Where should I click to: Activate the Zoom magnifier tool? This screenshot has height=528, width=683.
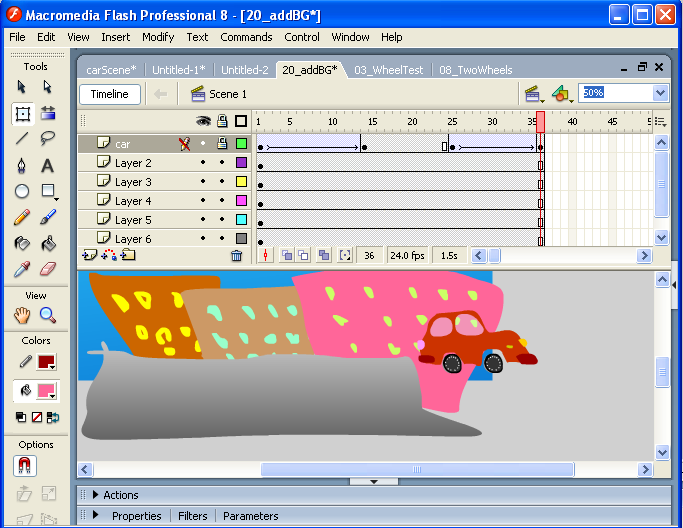[x=47, y=315]
